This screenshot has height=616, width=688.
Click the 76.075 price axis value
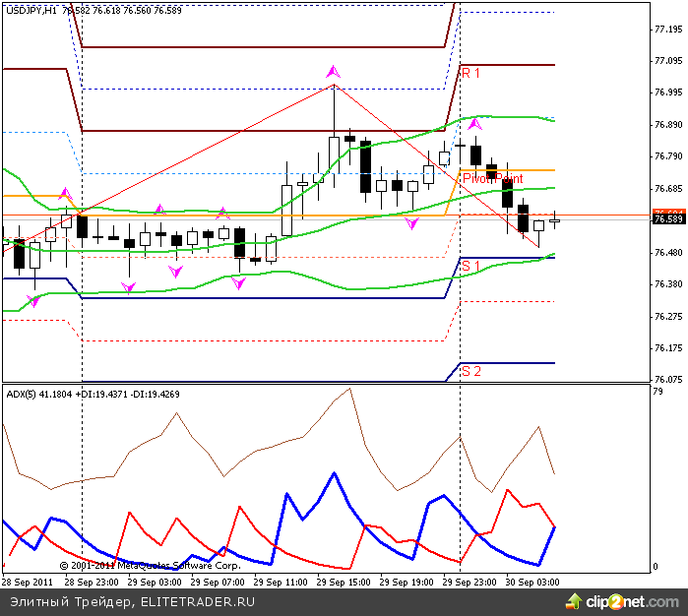pos(669,380)
